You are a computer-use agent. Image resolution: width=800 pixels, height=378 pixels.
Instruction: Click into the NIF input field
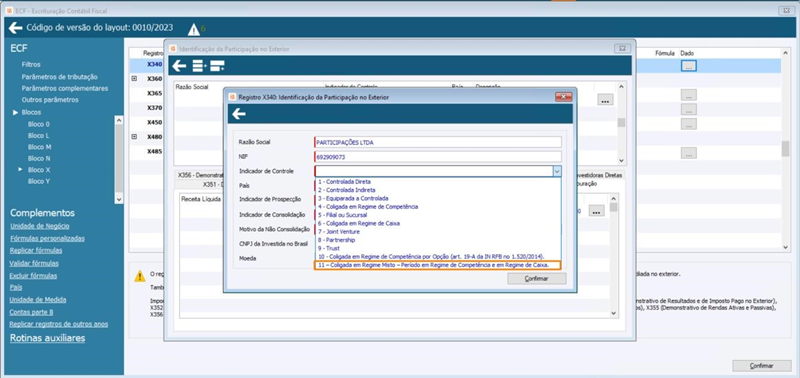(438, 157)
